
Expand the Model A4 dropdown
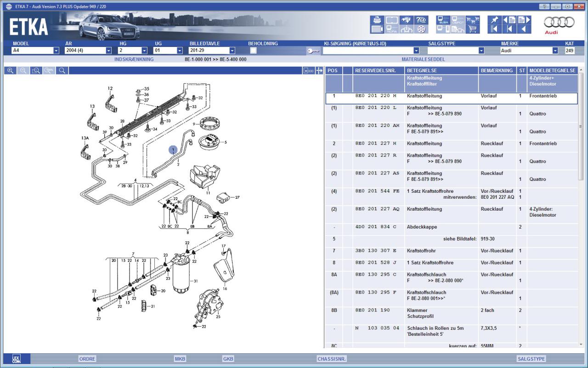coord(56,51)
